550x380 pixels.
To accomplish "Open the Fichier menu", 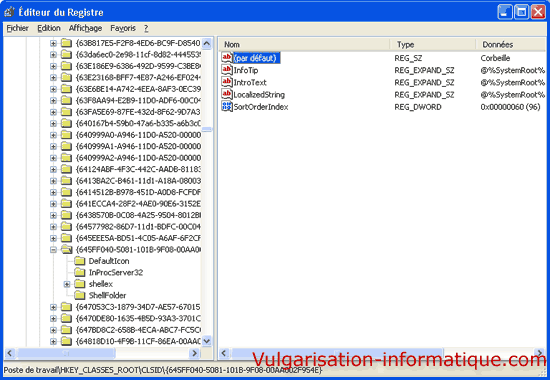I will point(18,28).
